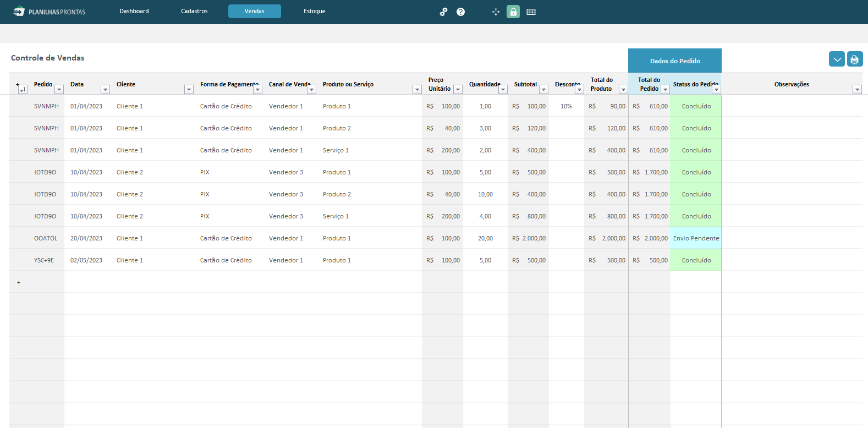The height and width of the screenshot is (428, 868).
Task: Select the Envio Pendente status cell
Action: coord(696,238)
